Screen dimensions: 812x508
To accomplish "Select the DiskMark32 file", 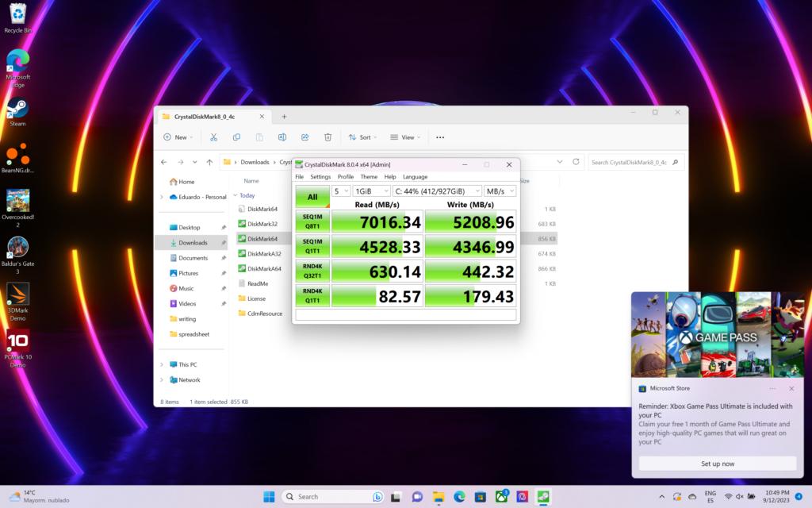I will (x=262, y=224).
